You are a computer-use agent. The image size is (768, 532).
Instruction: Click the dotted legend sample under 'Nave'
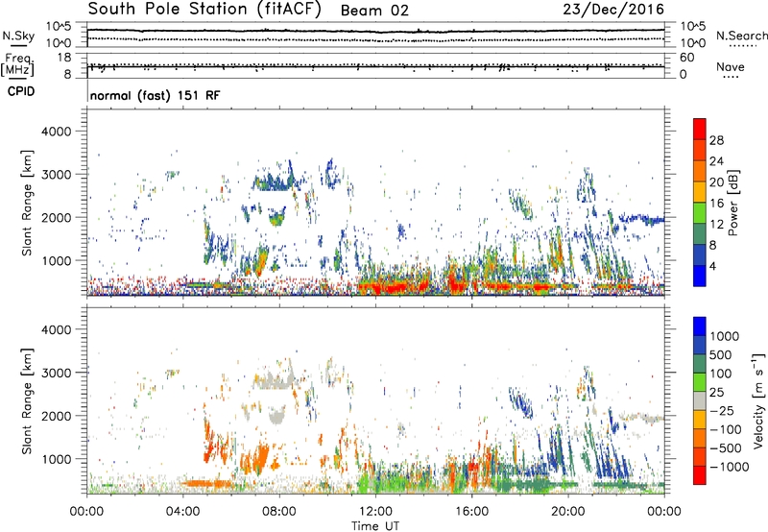(731, 77)
